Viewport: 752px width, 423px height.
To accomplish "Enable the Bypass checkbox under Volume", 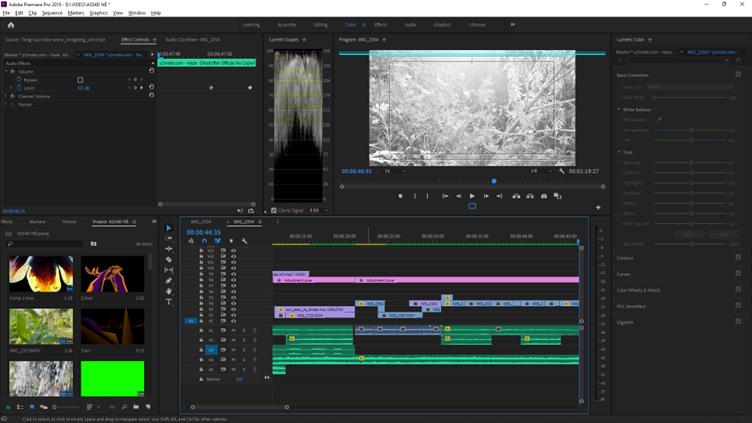I will pyautogui.click(x=80, y=80).
